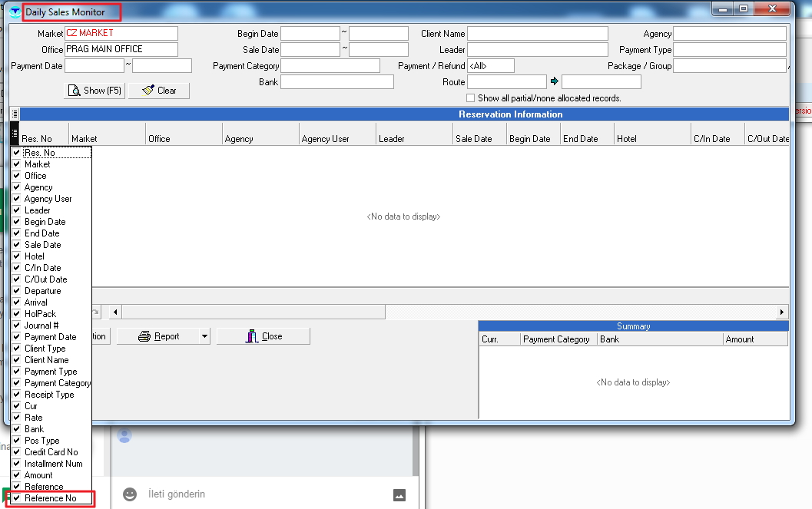Click the image attachment icon in chat
The image size is (812, 509).
(x=399, y=495)
